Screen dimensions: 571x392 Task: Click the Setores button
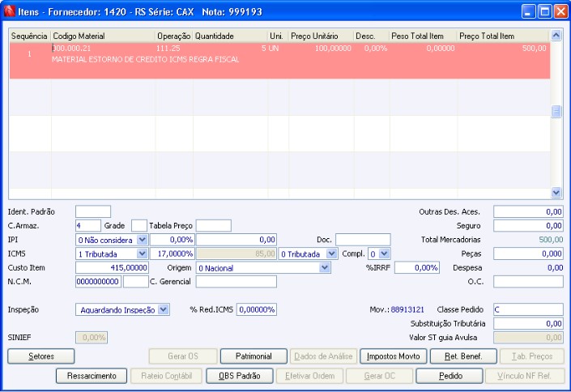point(41,356)
